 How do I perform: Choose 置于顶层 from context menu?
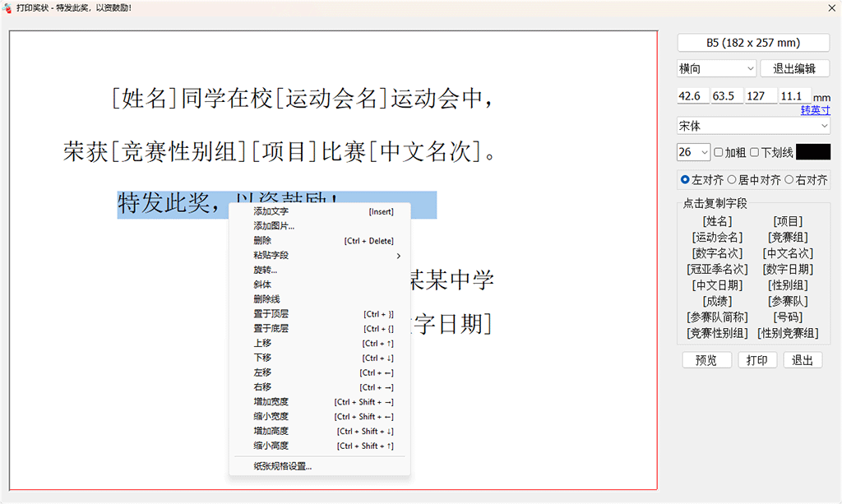point(320,314)
